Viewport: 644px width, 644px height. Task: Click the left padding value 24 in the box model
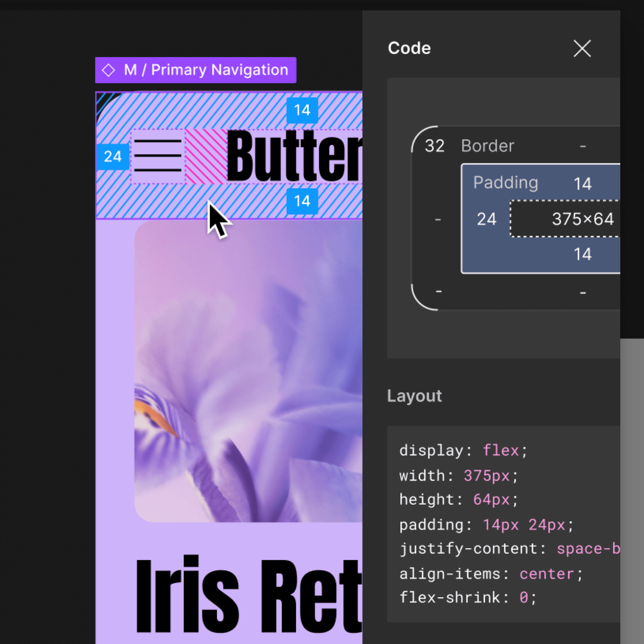[x=486, y=219]
